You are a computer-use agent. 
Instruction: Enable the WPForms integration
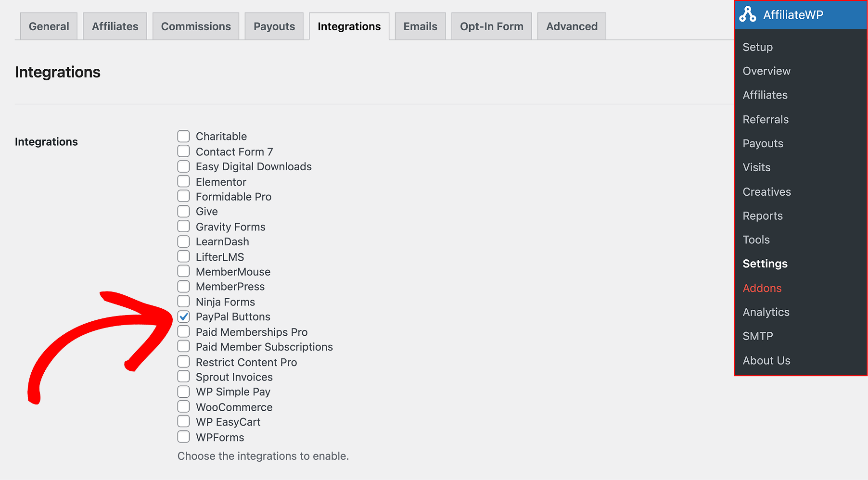(x=183, y=436)
